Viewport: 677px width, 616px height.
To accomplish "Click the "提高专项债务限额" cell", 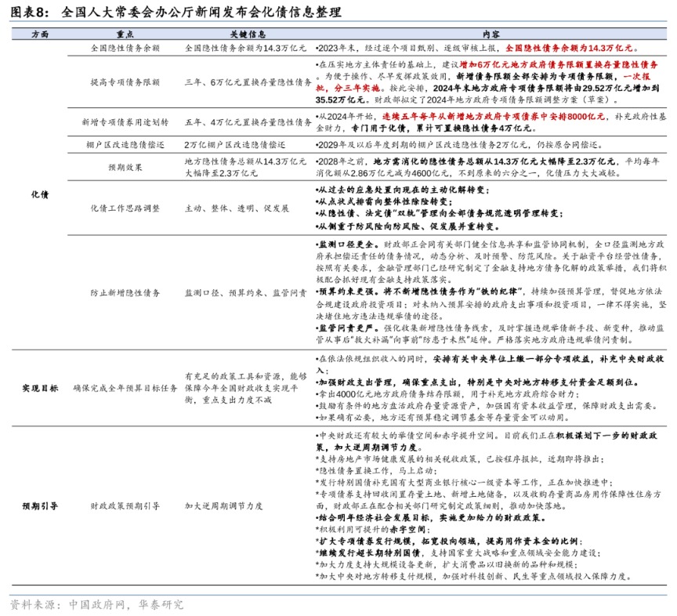I will (125, 82).
